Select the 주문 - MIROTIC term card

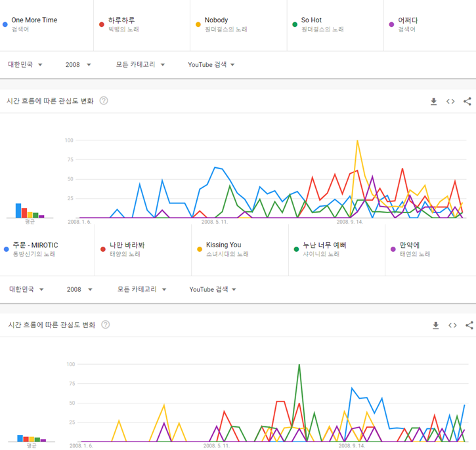click(x=47, y=250)
